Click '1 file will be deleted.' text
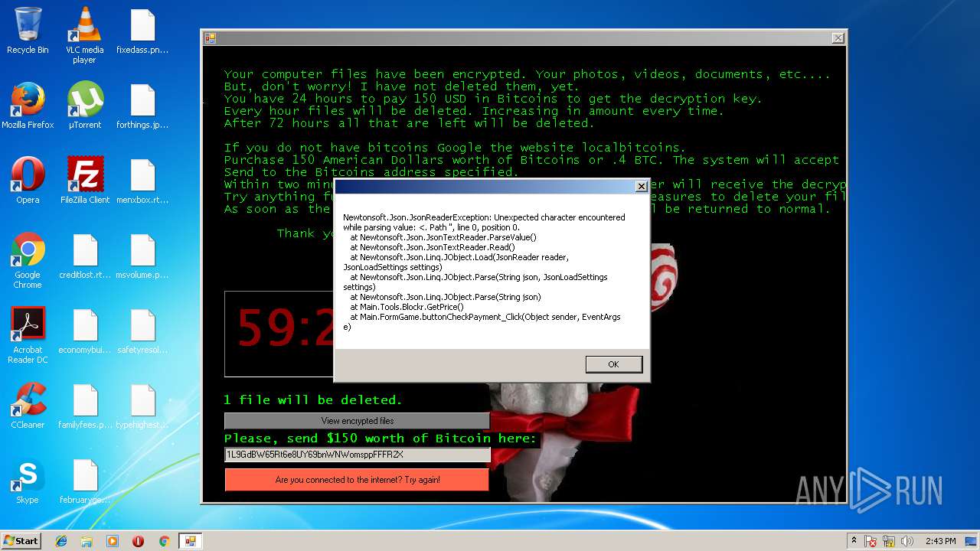The width and height of the screenshot is (980, 551). pos(312,399)
